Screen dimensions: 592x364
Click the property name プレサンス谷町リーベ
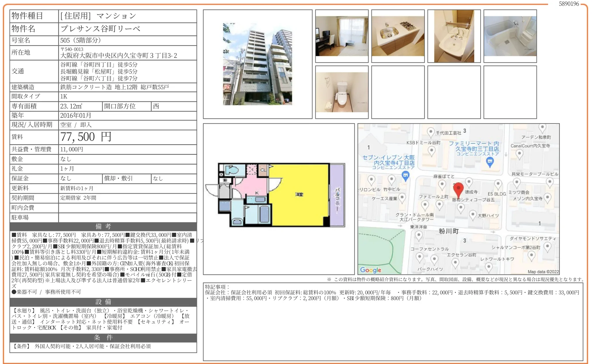100,29
